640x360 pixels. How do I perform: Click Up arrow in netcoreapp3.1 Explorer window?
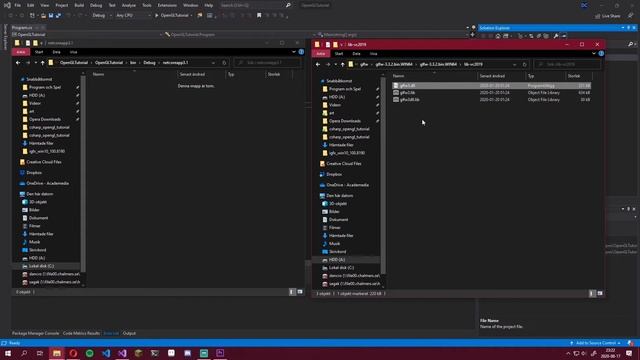[x=42, y=63]
